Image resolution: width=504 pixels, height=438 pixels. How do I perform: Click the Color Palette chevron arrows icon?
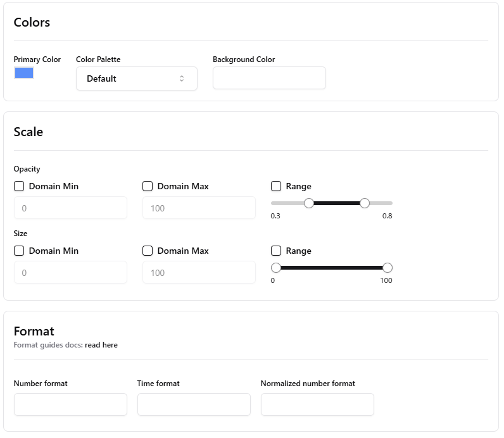pos(182,78)
